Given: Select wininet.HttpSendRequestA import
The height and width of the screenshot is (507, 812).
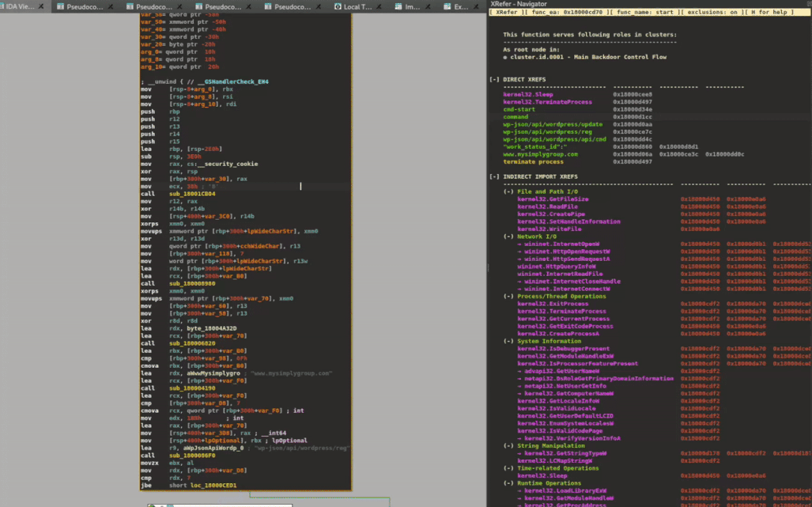Looking at the screenshot, I should click(567, 259).
